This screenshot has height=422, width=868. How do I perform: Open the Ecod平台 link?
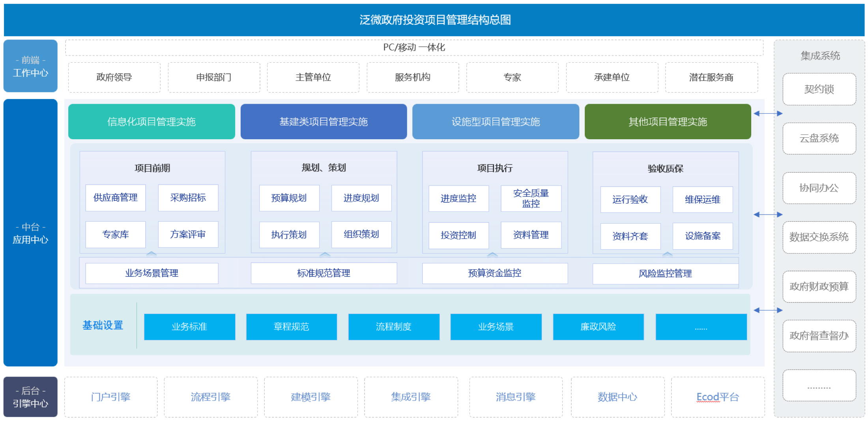pos(718,397)
